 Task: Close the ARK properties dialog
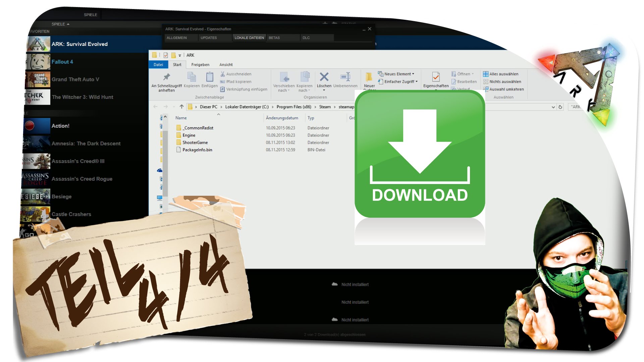pyautogui.click(x=370, y=29)
